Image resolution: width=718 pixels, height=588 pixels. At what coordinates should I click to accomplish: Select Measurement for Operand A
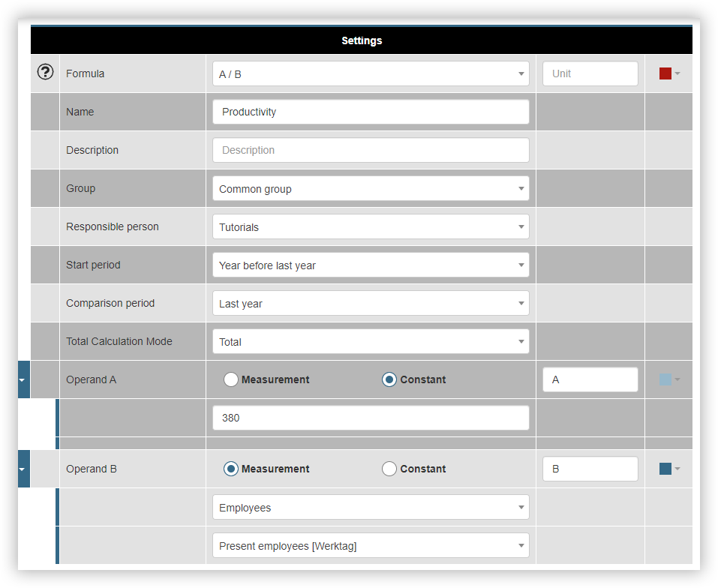pos(230,379)
